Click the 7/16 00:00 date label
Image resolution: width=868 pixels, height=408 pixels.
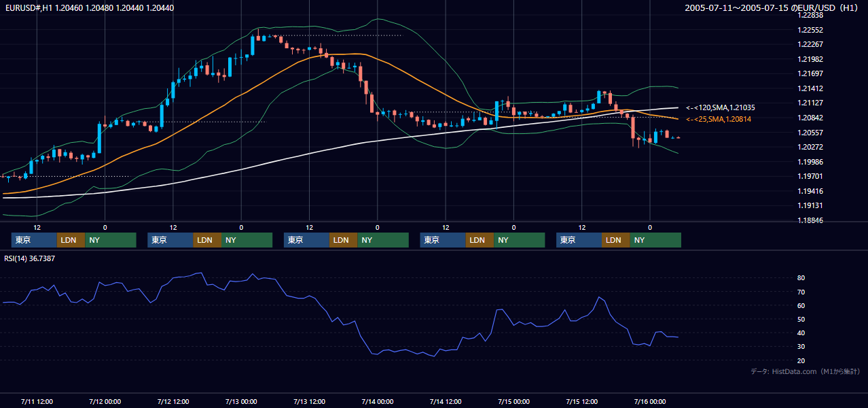click(x=650, y=401)
